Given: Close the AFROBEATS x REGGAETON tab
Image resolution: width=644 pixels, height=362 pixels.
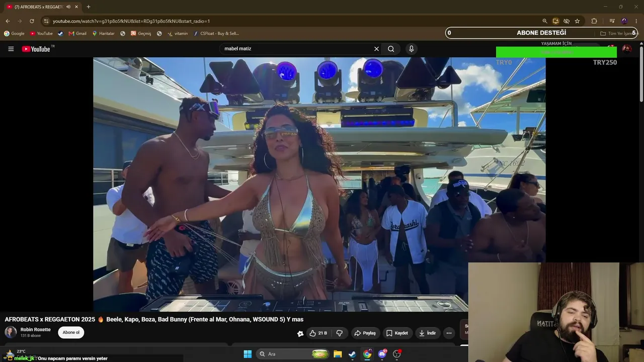Looking at the screenshot, I should tap(76, 7).
